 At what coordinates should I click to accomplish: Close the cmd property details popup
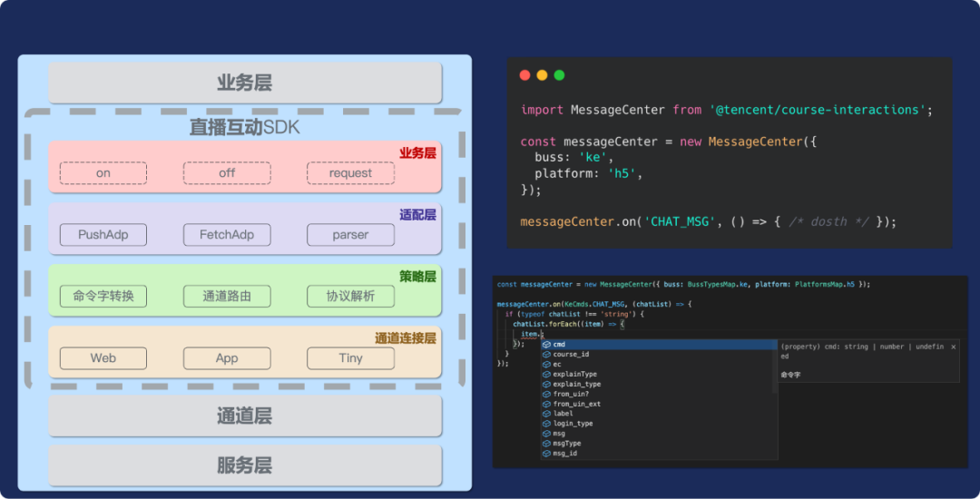[x=953, y=347]
